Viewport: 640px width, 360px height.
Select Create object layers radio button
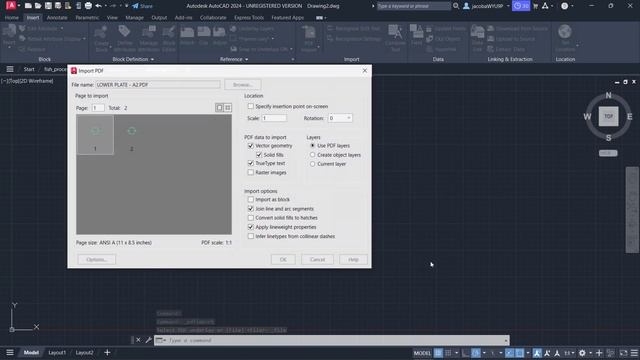pos(313,155)
